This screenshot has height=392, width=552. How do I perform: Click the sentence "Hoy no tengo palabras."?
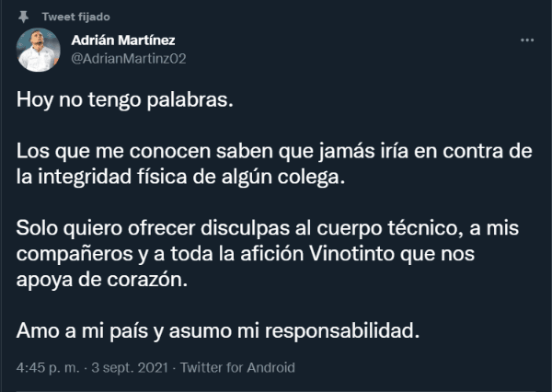[125, 101]
